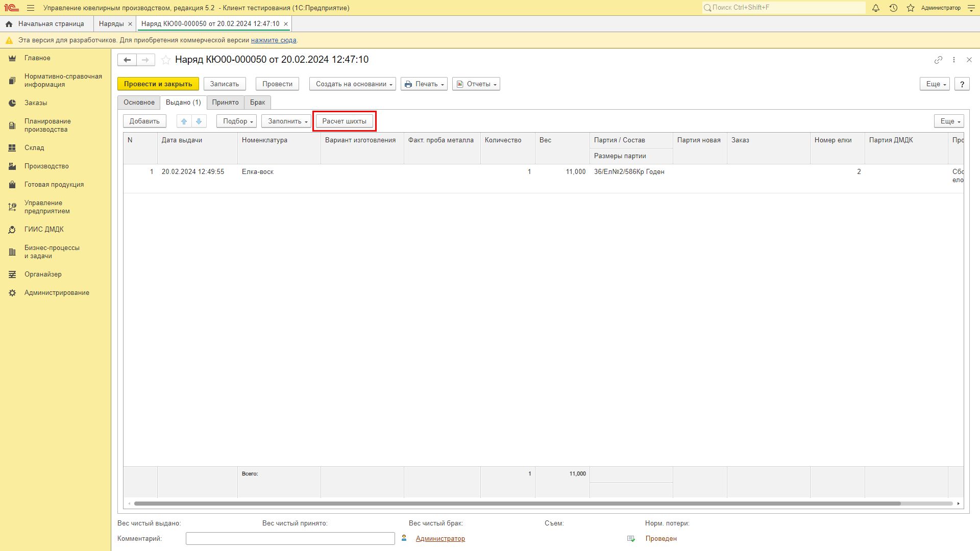Click Готовая продукция bag icon
The height and width of the screenshot is (551, 980).
(12, 185)
